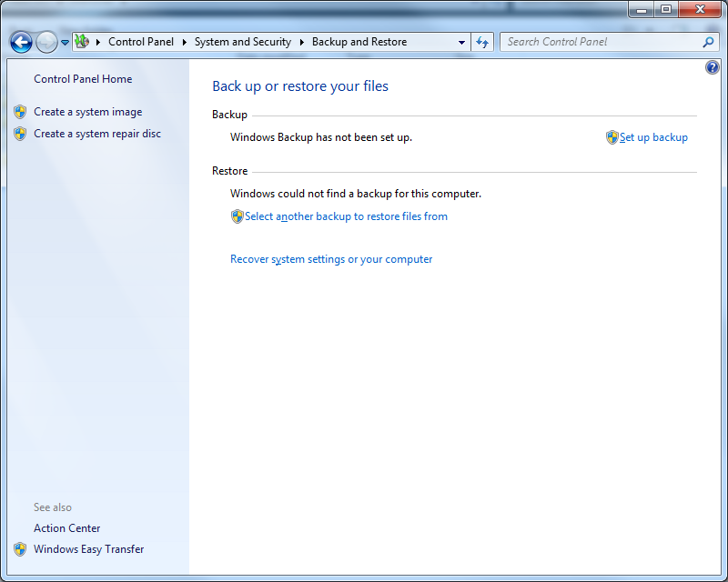The height and width of the screenshot is (582, 728).
Task: Click shield icon beside Windows Easy Transfer
Action: pos(20,549)
